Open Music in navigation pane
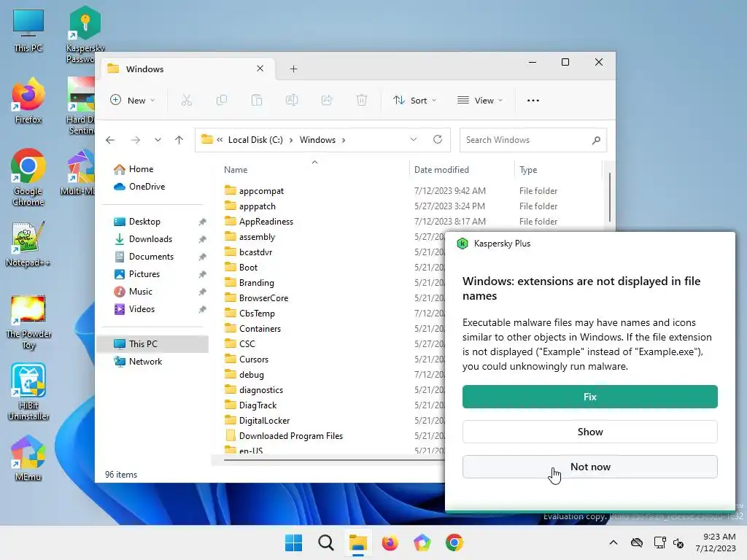Image resolution: width=747 pixels, height=560 pixels. point(152,292)
